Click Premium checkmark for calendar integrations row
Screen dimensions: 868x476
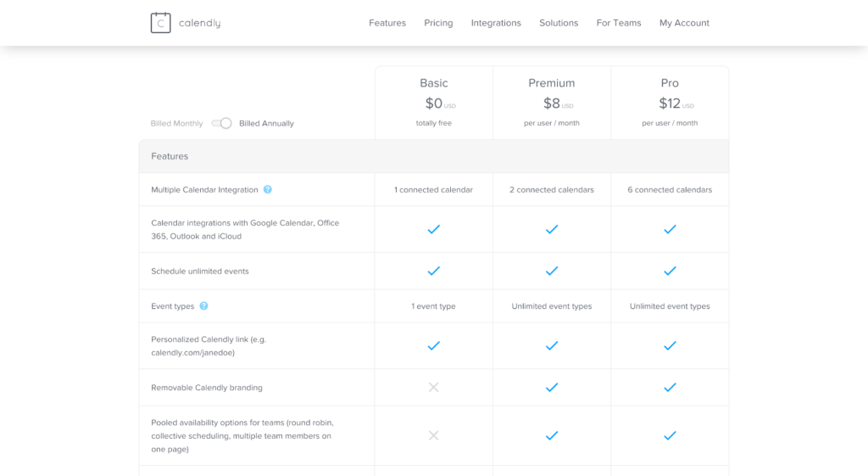[552, 229]
